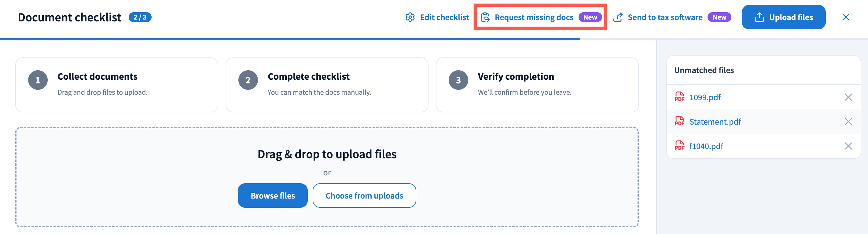Image resolution: width=868 pixels, height=234 pixels.
Task: Select step 2 Complete checklist card
Action: click(x=326, y=85)
